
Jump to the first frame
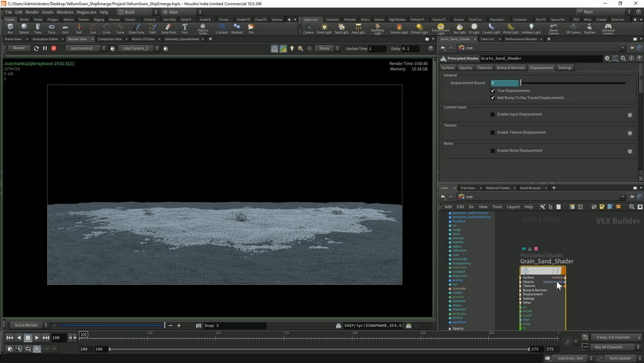pyautogui.click(x=10, y=337)
